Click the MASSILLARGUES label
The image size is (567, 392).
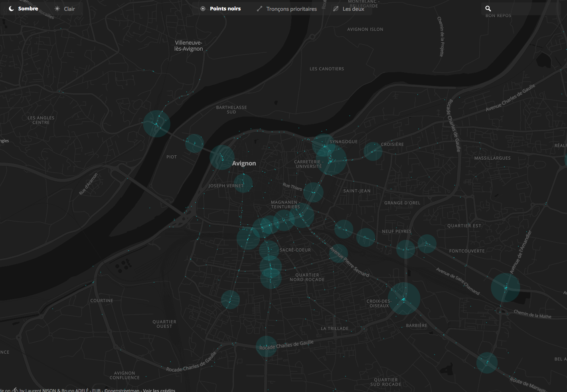point(492,158)
